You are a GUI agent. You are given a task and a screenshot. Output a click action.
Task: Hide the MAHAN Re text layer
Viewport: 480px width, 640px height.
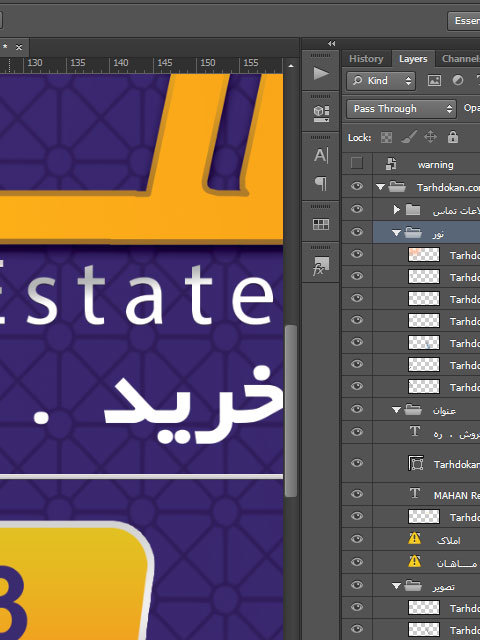coord(357,494)
